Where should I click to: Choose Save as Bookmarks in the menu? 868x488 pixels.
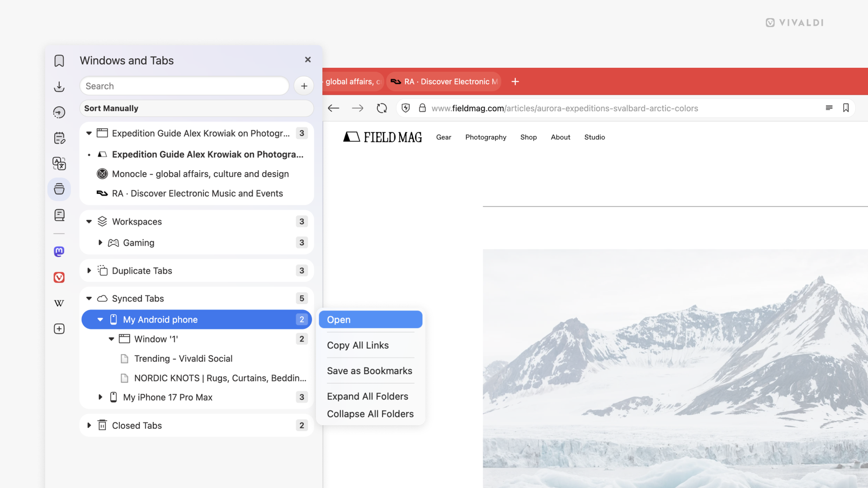(x=369, y=371)
